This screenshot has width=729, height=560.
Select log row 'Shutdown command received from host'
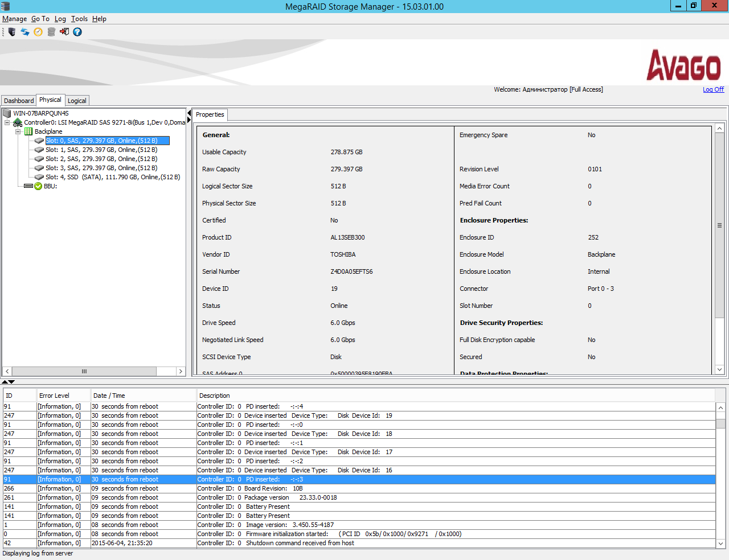tap(359, 543)
